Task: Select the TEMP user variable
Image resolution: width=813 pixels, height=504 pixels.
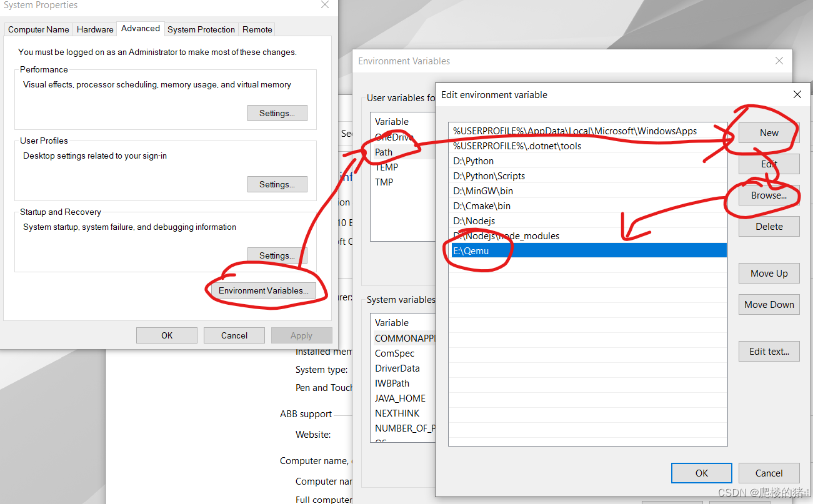Action: click(402, 167)
